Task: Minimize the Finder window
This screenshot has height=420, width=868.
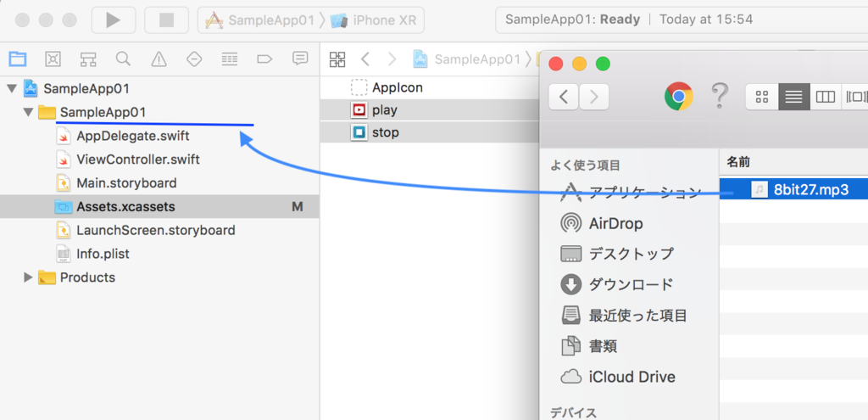Action: click(x=579, y=64)
